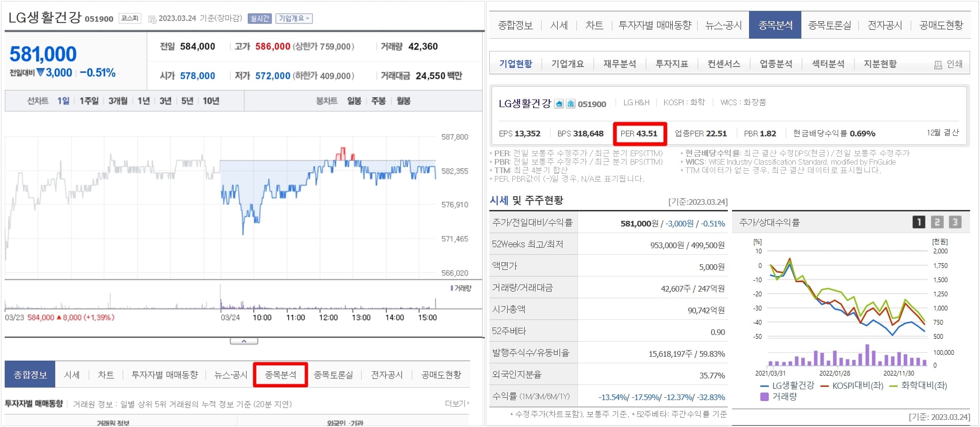Open 시세 in the analysis page top tabs
The width and height of the screenshot is (980, 427).
pos(559,25)
